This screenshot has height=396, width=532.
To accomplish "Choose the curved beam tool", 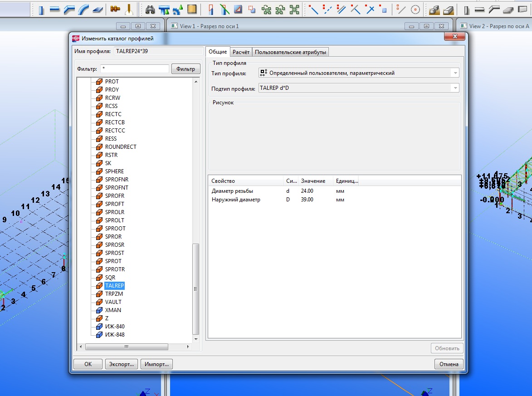I will click(83, 10).
